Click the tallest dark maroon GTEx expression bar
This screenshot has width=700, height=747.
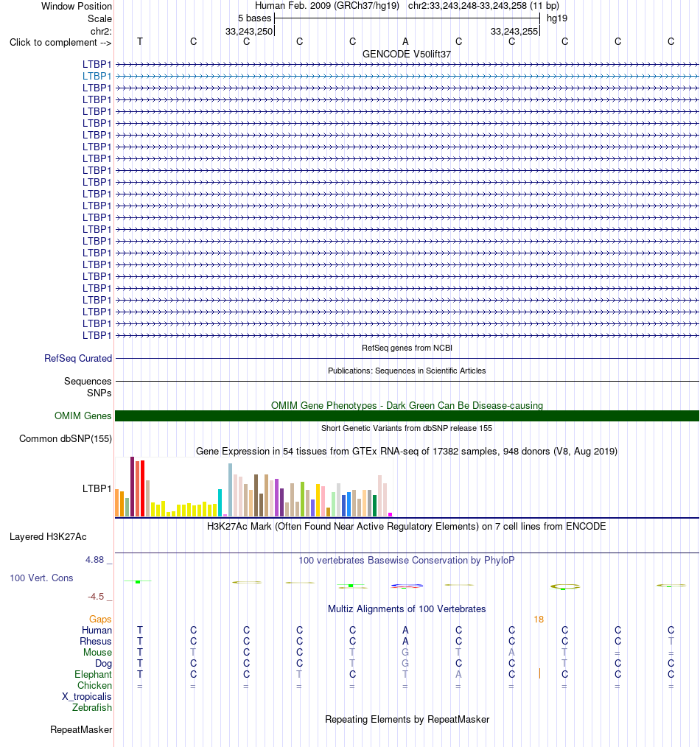[133, 486]
